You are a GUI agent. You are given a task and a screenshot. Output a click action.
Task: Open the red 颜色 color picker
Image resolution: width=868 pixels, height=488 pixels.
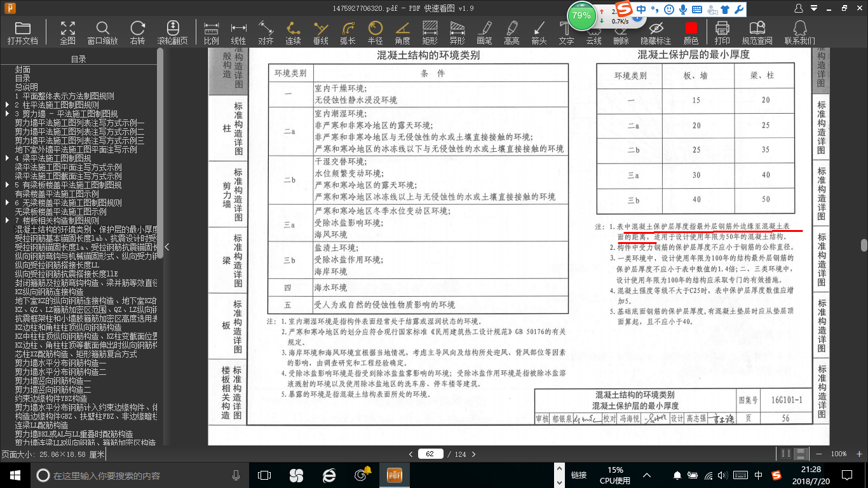691,32
